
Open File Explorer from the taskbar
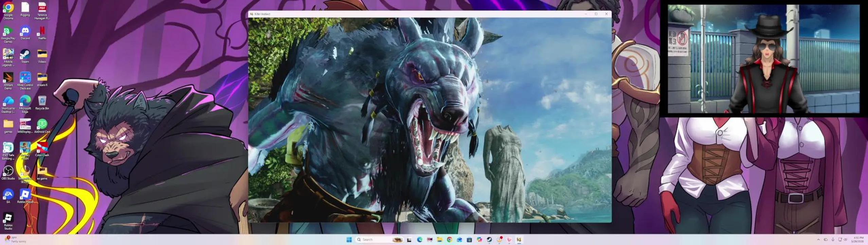click(x=439, y=240)
